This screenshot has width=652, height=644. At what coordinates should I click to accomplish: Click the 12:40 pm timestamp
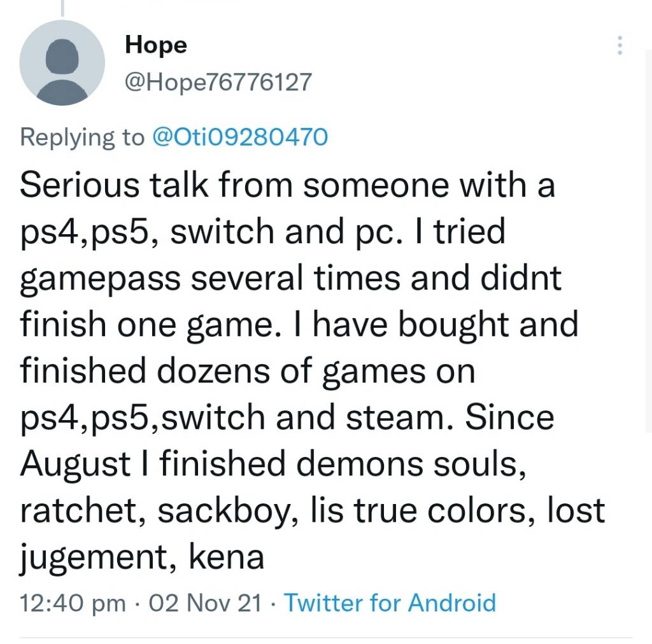click(73, 602)
